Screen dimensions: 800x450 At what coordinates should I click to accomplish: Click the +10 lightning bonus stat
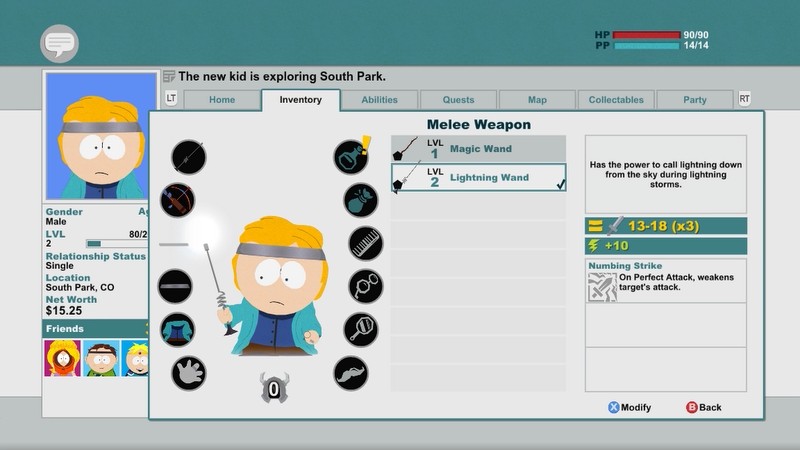616,246
